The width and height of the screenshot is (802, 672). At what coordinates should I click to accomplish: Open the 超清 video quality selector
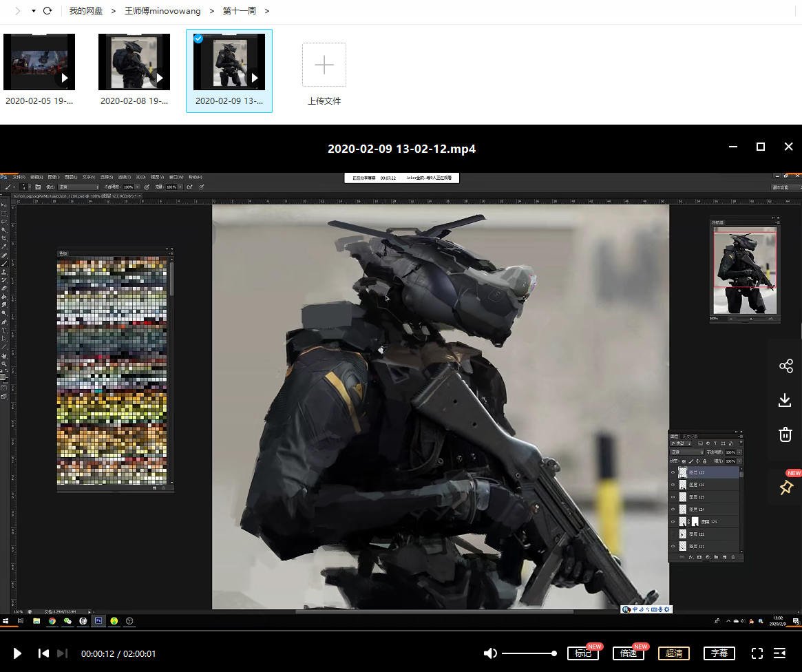674,653
